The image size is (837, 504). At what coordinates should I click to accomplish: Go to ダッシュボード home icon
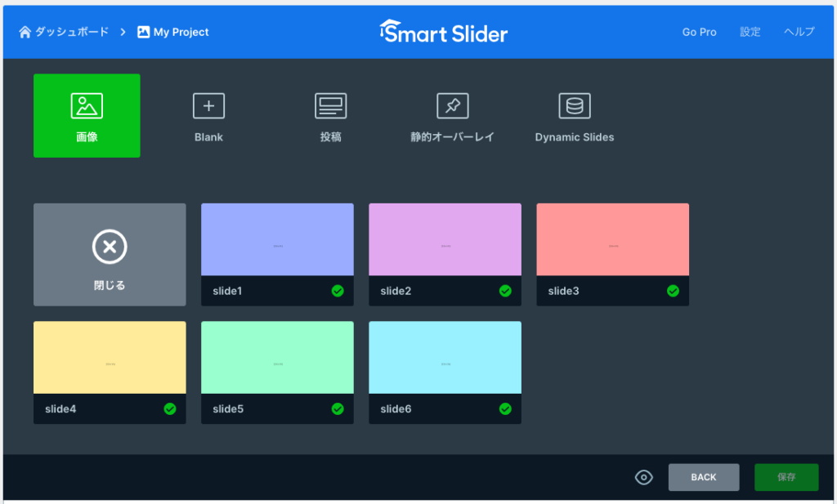[25, 32]
